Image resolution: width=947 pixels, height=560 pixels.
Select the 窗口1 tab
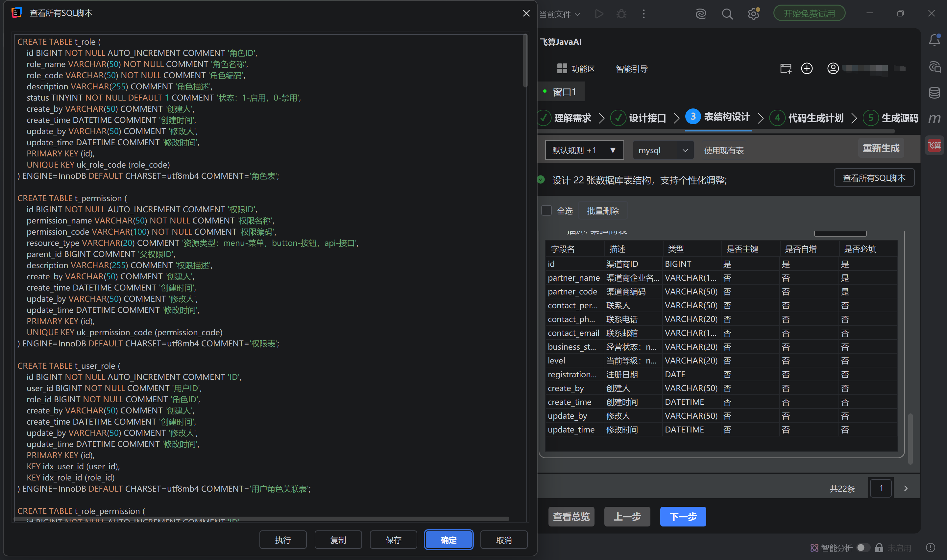tap(561, 92)
